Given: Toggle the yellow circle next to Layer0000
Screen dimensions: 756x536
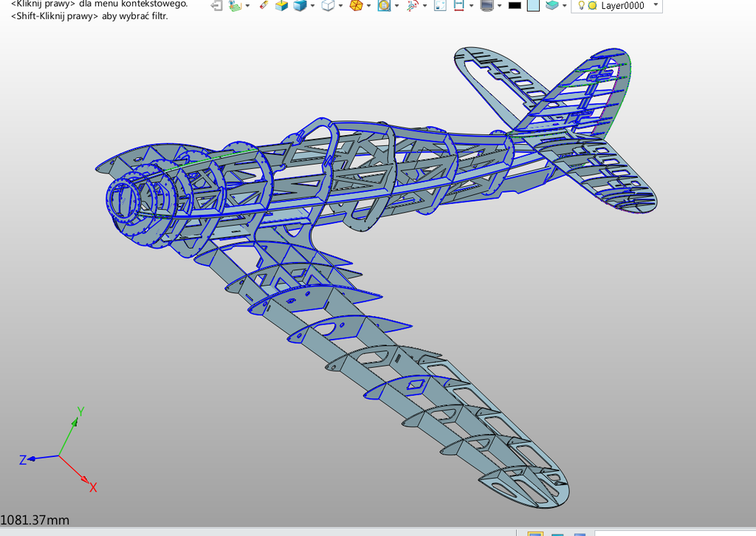Looking at the screenshot, I should (x=592, y=6).
